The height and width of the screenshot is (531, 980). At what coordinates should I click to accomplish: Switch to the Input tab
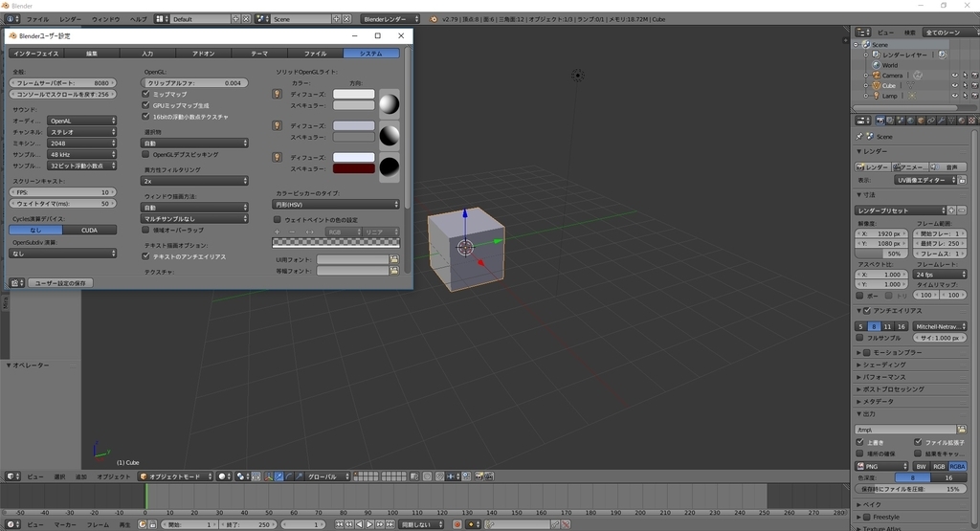point(147,54)
